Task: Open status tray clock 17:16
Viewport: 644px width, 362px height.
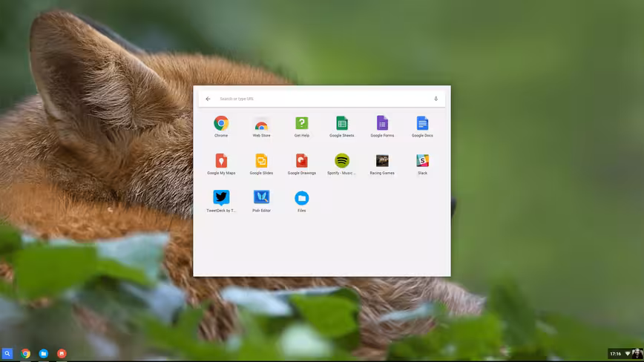Action: coord(615,354)
